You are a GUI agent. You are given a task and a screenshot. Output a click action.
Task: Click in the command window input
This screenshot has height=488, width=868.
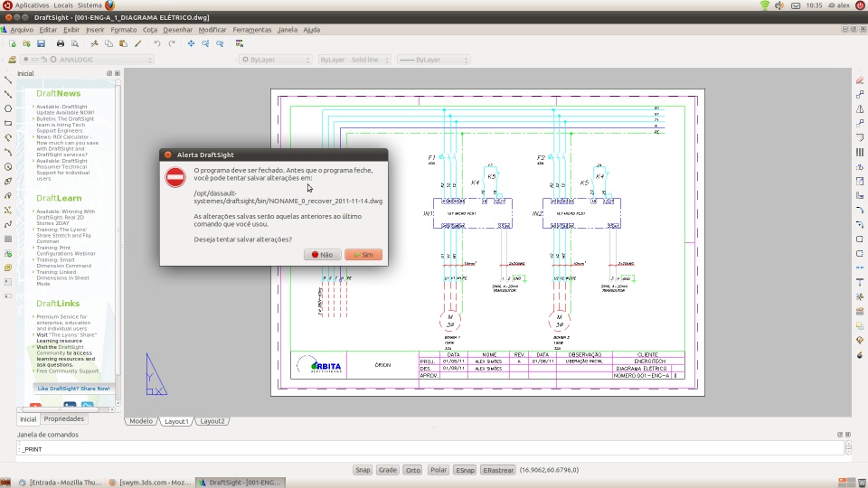click(429, 449)
